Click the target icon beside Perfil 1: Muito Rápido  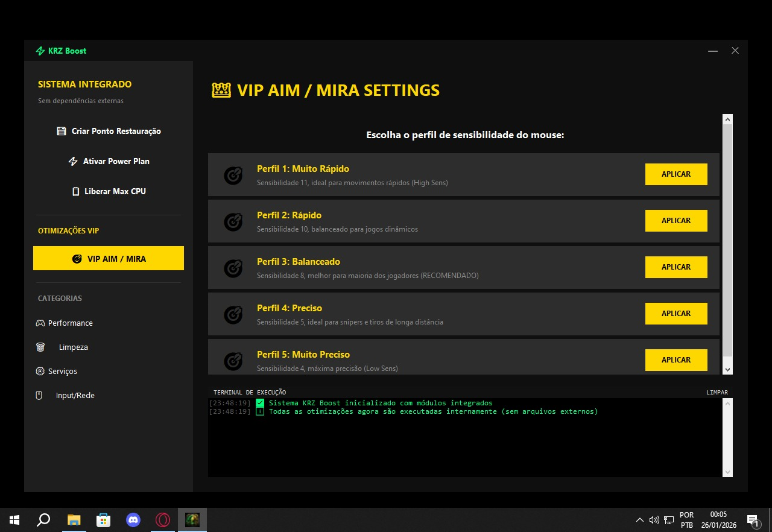click(x=233, y=175)
